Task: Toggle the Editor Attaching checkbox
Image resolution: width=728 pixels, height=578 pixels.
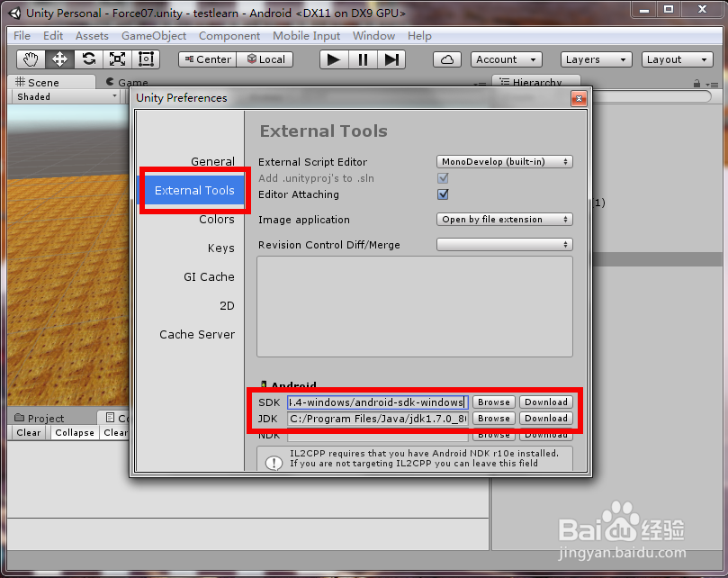Action: (443, 194)
